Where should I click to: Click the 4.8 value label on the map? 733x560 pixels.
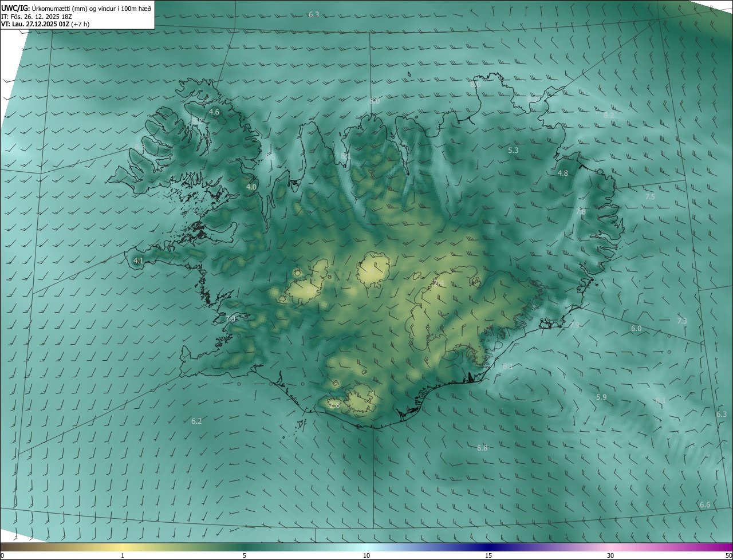[563, 173]
